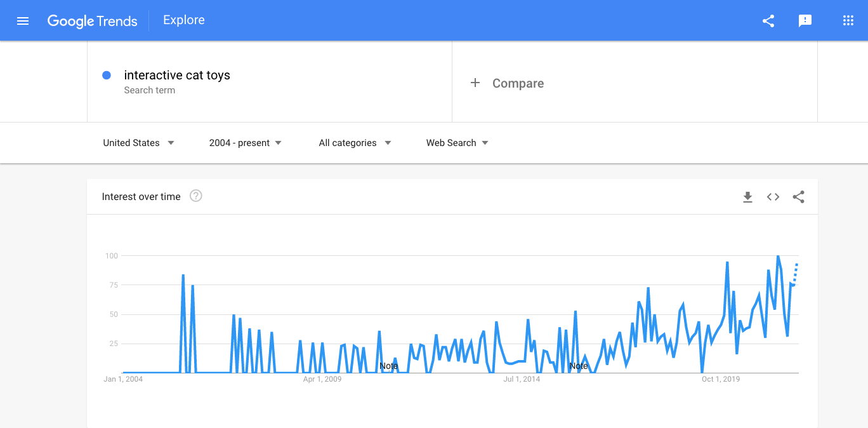The width and height of the screenshot is (868, 428).
Task: Go to the Explore page
Action: (x=183, y=20)
